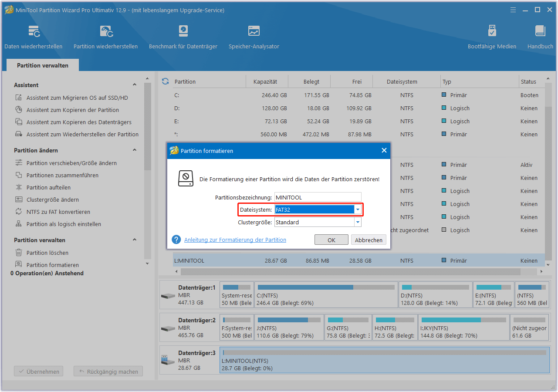Click Abbrechen to cancel formatting
Screen dimensions: 558x392
(x=369, y=240)
